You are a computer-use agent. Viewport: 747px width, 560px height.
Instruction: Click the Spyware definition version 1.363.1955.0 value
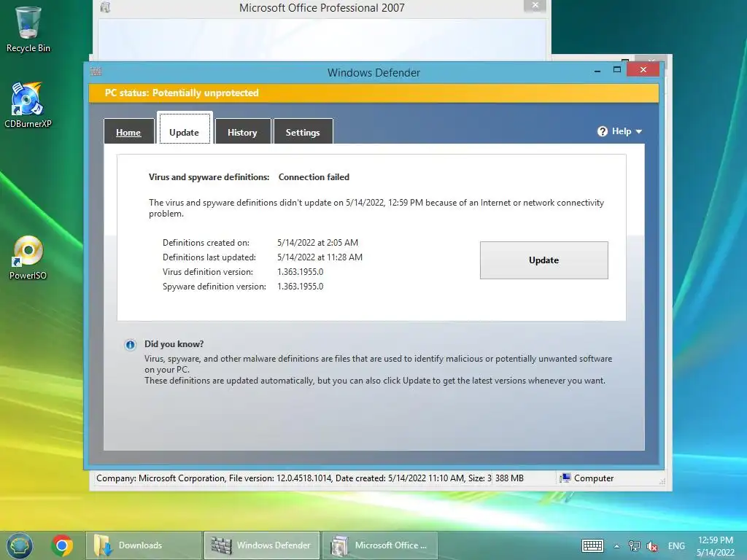tap(300, 287)
